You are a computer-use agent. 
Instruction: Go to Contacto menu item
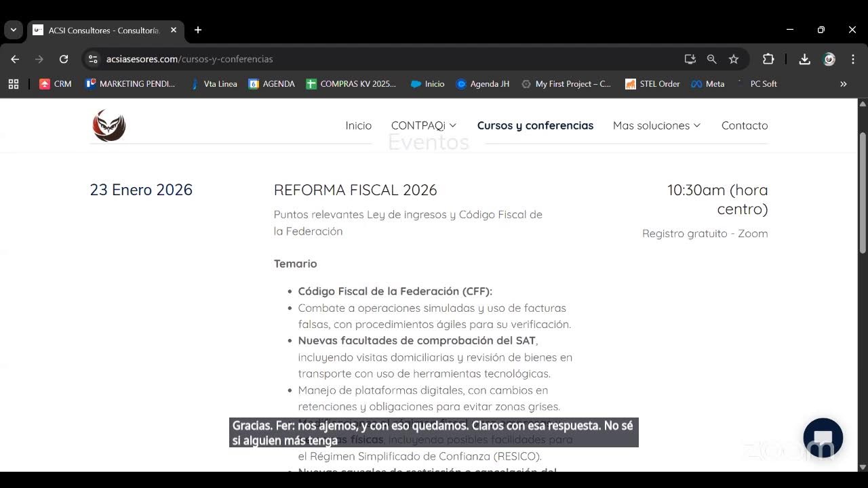point(745,125)
